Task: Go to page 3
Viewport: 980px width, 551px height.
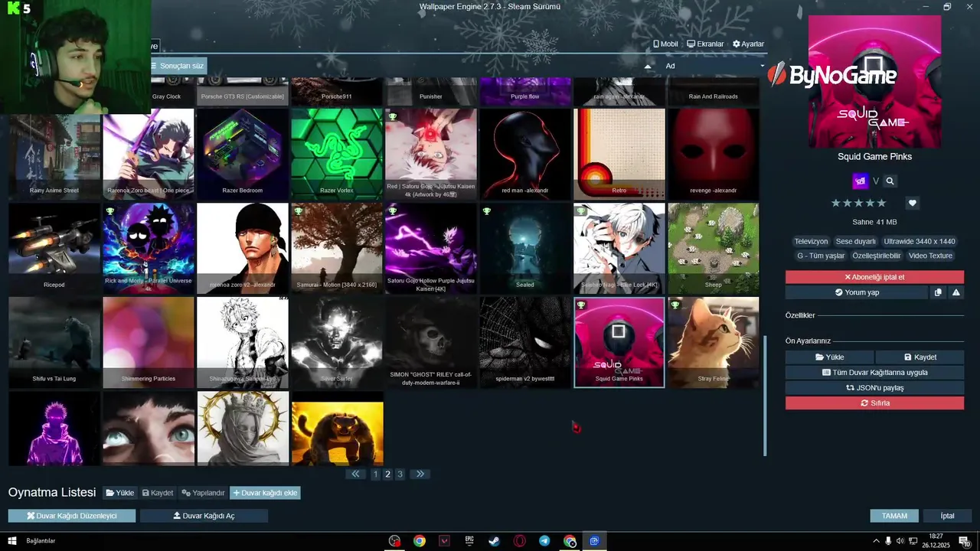Action: pos(400,474)
